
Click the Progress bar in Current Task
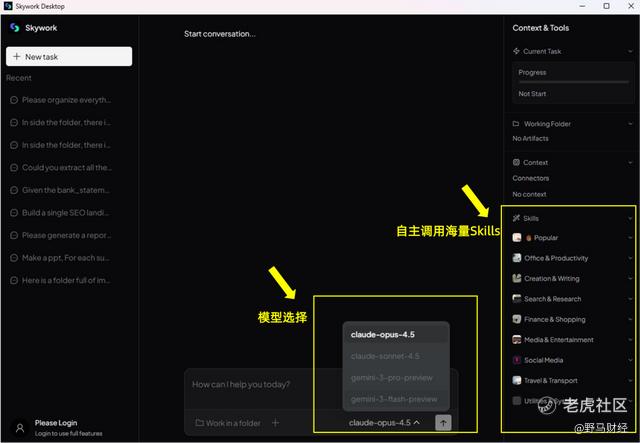pyautogui.click(x=573, y=82)
